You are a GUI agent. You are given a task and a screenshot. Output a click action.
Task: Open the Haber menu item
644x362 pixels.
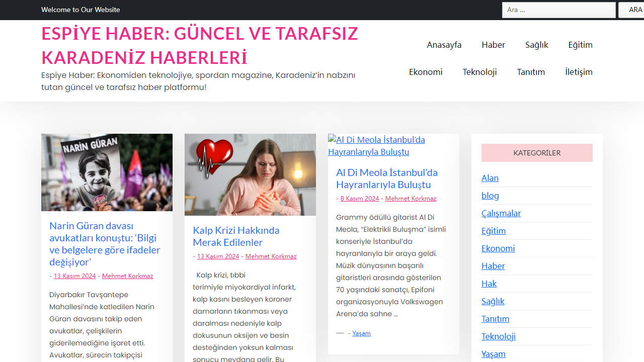tap(493, 45)
